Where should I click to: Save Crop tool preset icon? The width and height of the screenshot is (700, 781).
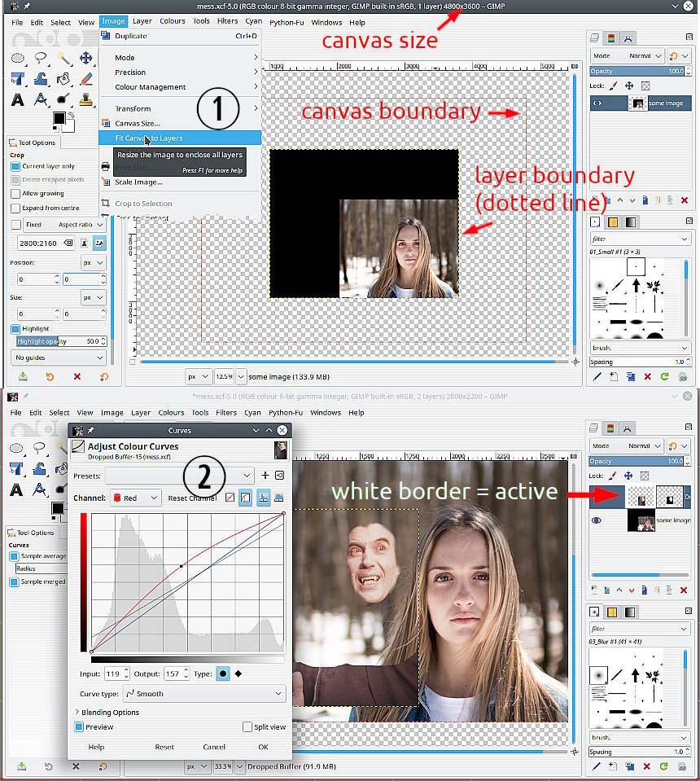click(x=23, y=376)
